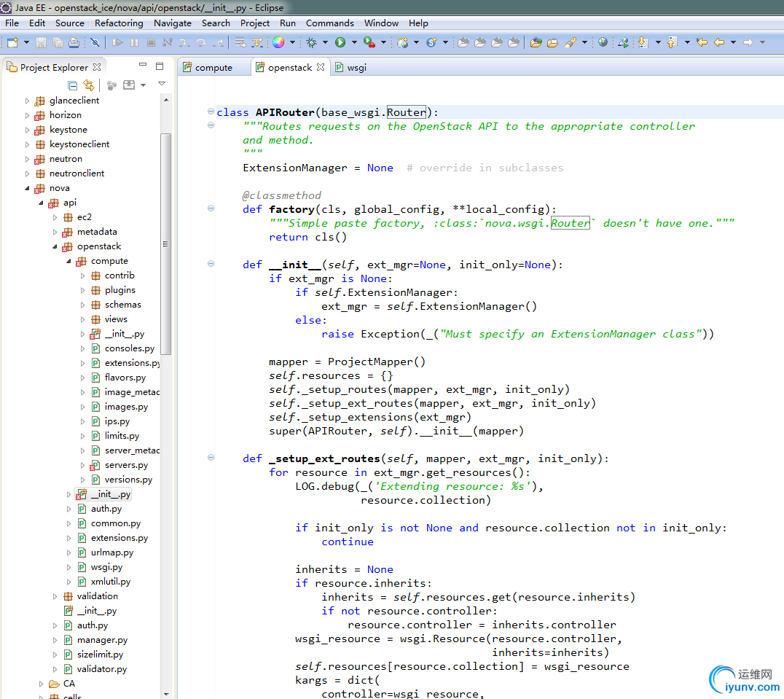Click the Use Step Filters icon
784x699 pixels.
point(257,42)
